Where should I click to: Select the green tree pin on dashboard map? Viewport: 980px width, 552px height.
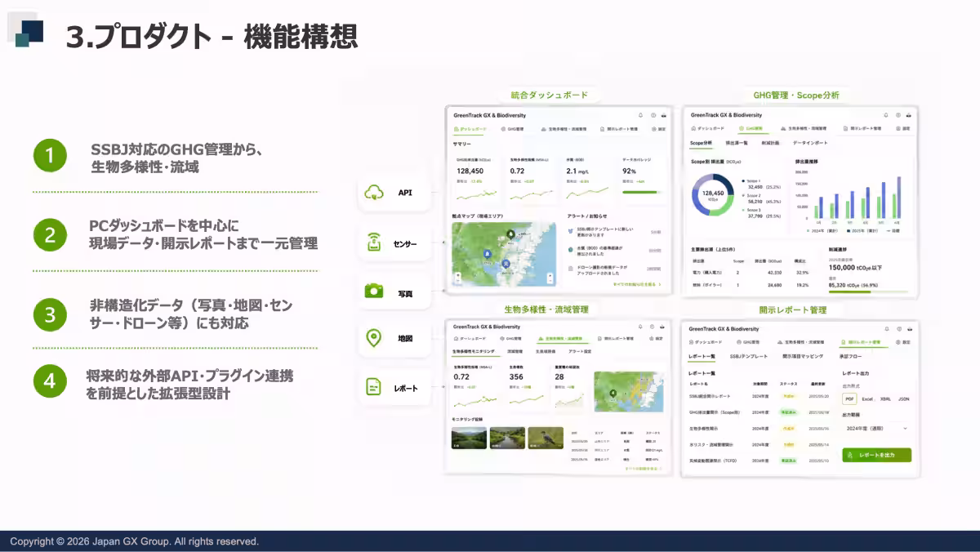[511, 234]
